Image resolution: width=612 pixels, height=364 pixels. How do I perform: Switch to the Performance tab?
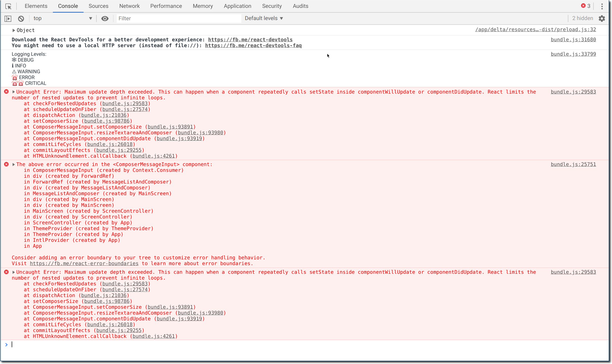[x=166, y=6]
